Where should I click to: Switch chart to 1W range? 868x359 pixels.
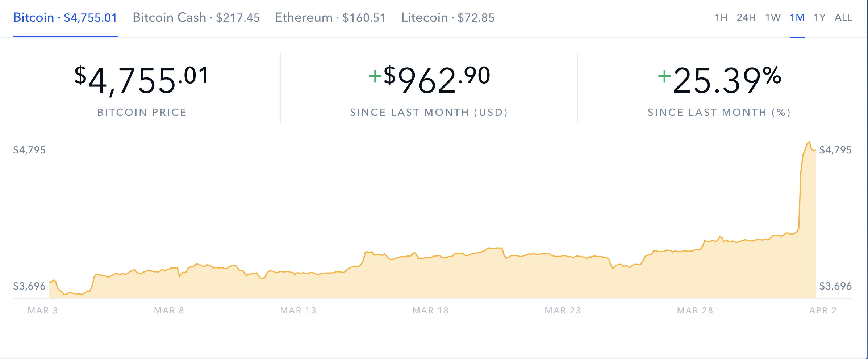(773, 18)
